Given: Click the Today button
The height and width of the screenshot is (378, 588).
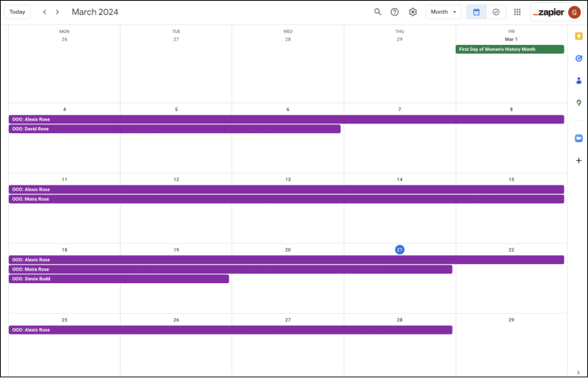Looking at the screenshot, I should [17, 12].
